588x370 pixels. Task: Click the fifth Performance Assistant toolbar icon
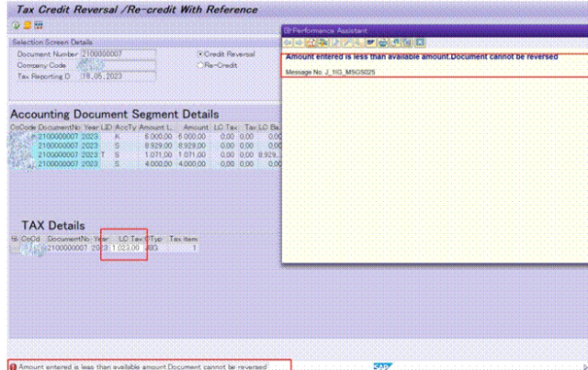335,43
